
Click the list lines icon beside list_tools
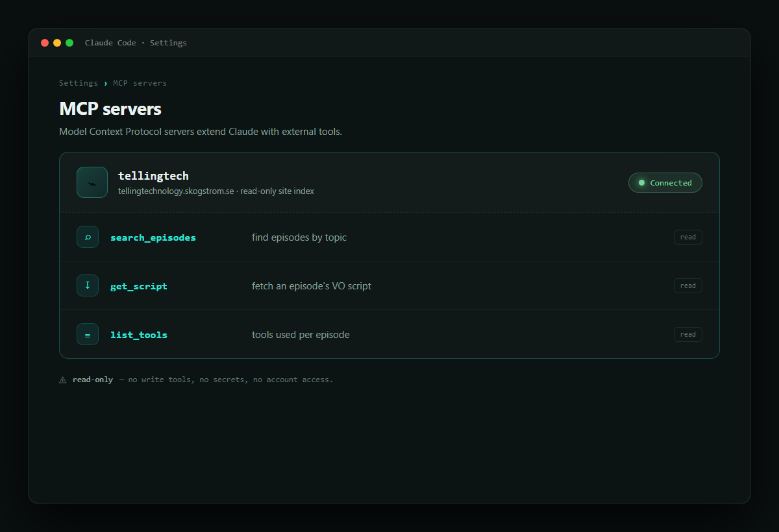click(88, 334)
